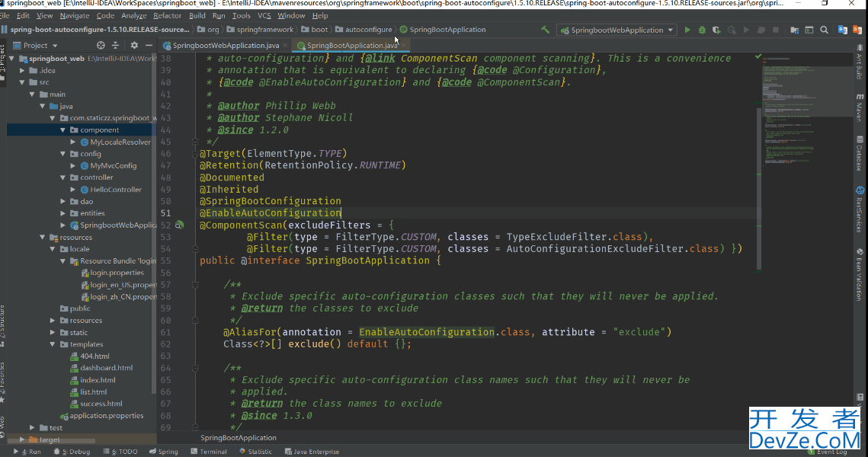868x457 pixels.
Task: Expand the entities package
Action: coord(63,213)
